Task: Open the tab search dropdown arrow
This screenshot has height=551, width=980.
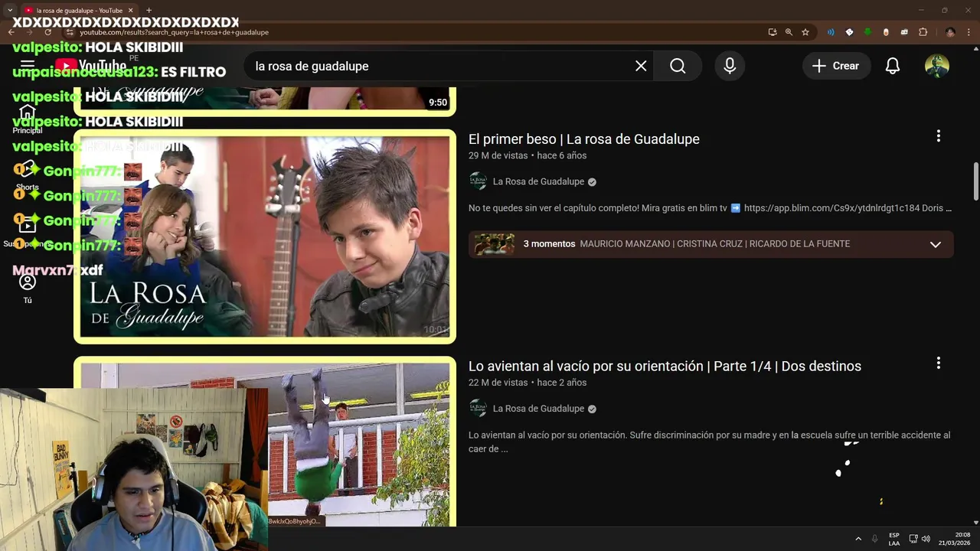Action: click(x=9, y=10)
